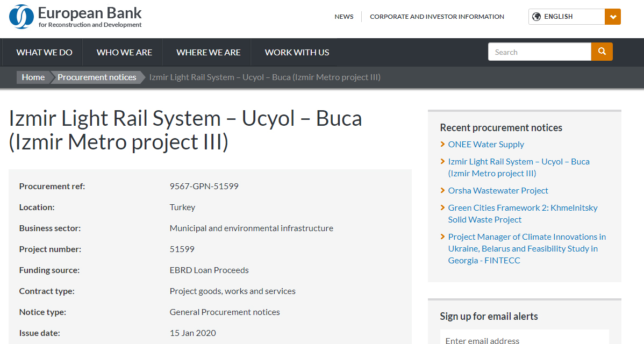Image resolution: width=644 pixels, height=344 pixels.
Task: Open the Izmir Light Rail sidebar notice
Action: point(519,168)
